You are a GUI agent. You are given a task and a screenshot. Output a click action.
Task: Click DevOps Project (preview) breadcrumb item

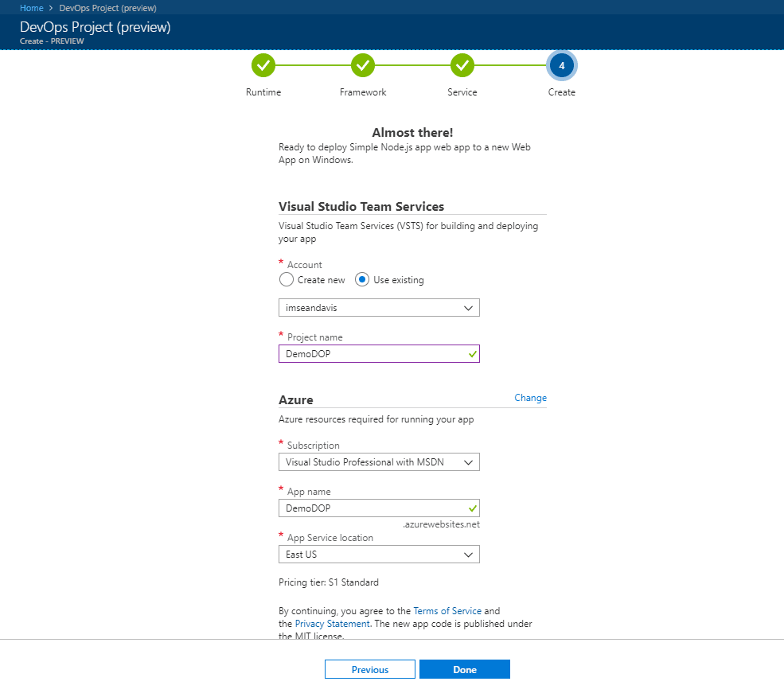107,8
